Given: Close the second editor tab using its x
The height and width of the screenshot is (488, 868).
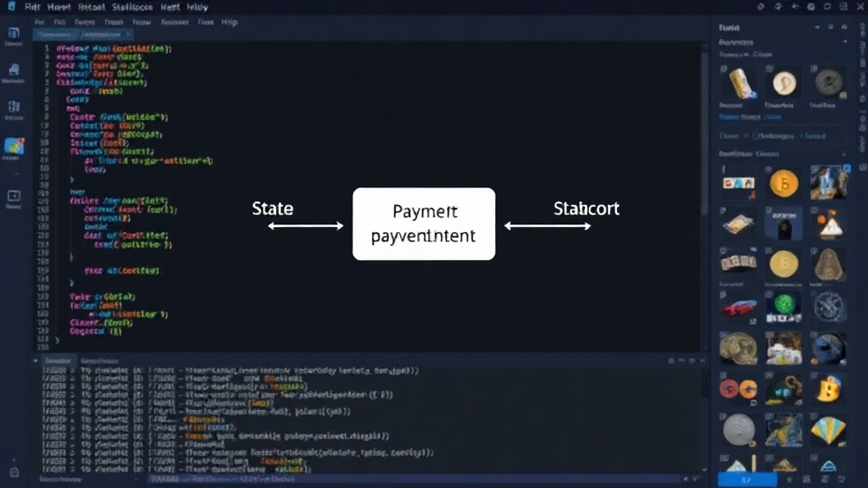Looking at the screenshot, I should [128, 34].
